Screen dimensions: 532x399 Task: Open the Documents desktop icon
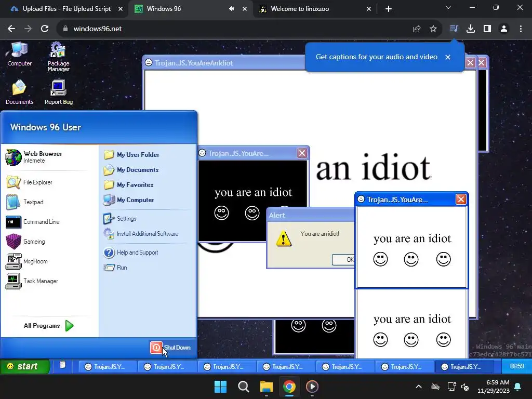(x=19, y=92)
